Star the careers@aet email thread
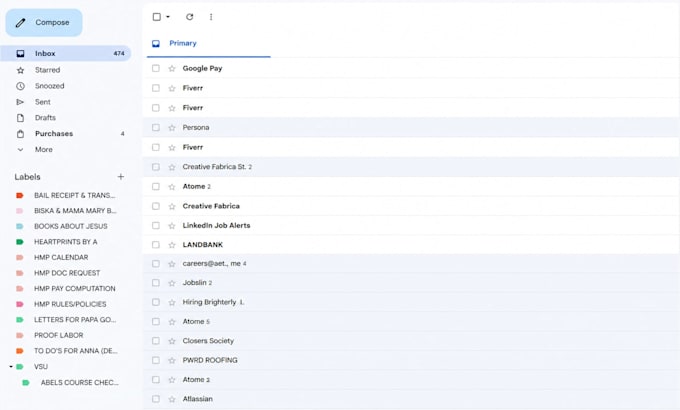Image resolution: width=680 pixels, height=410 pixels. click(x=172, y=264)
